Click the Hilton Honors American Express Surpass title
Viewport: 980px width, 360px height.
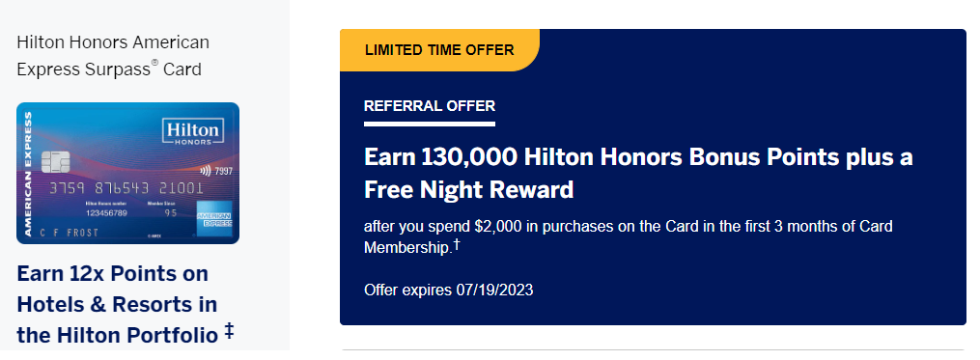point(113,56)
